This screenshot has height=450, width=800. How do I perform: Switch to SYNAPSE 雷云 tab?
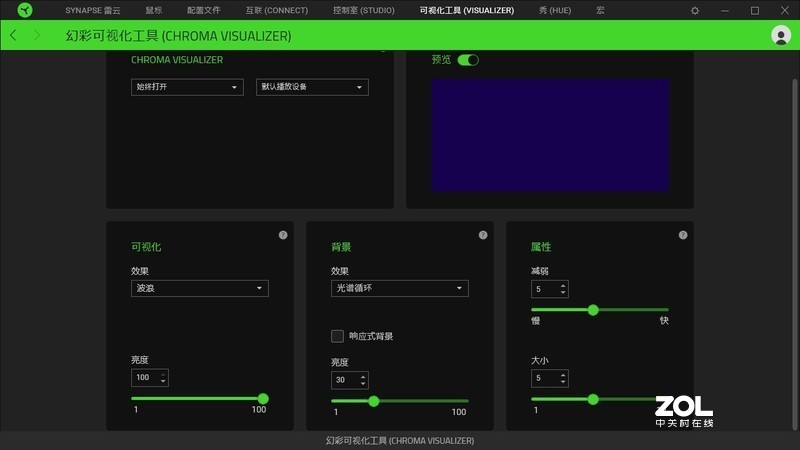pos(93,10)
